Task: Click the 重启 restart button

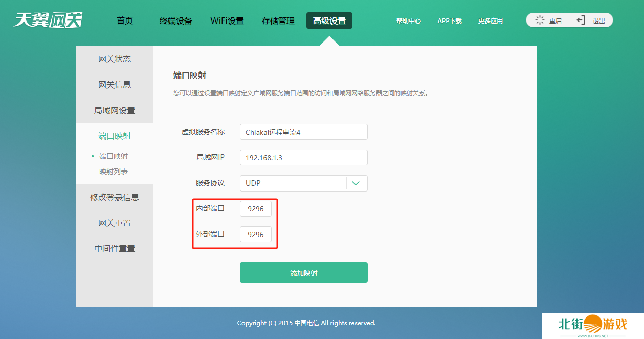Action: coord(548,20)
